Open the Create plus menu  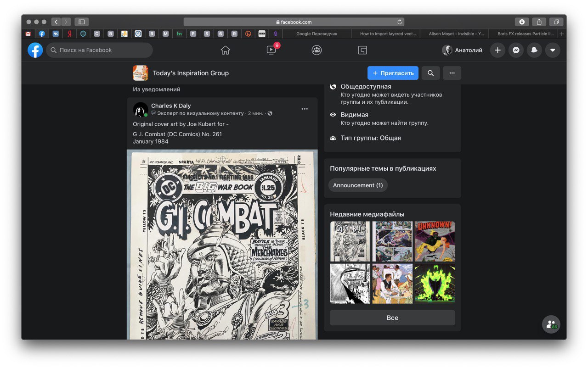point(498,50)
